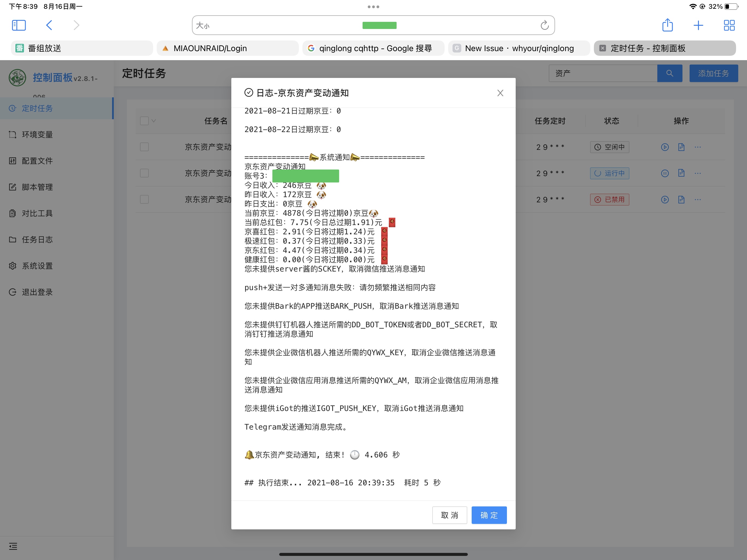Screen dimensions: 747x560
Task: Tick the checkbox of the 空闲中 task row
Action: (x=144, y=147)
